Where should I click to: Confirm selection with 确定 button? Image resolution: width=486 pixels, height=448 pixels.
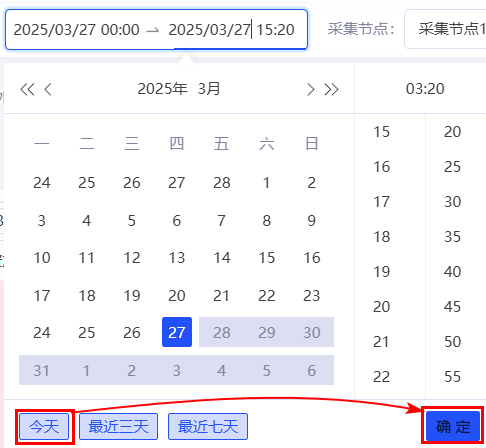point(453,426)
